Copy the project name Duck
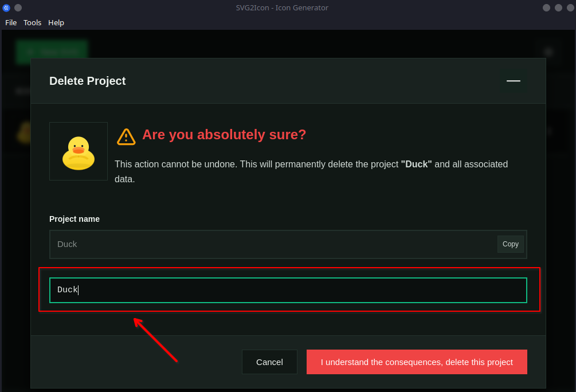Image resolution: width=576 pixels, height=392 pixels. click(x=510, y=244)
